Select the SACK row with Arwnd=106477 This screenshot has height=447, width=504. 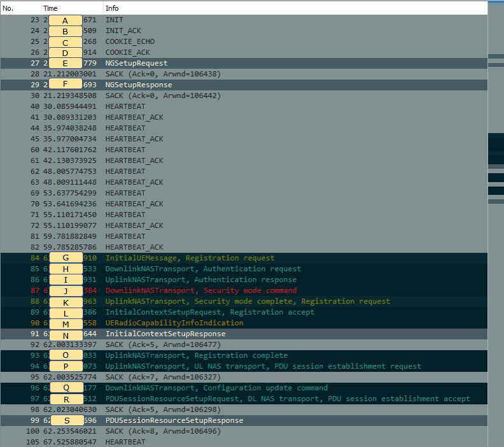pos(244,344)
